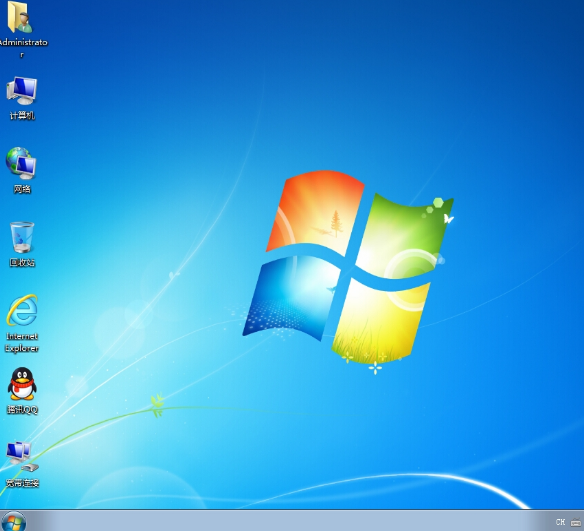
Task: Click the CH language indicator
Action: [x=560, y=522]
